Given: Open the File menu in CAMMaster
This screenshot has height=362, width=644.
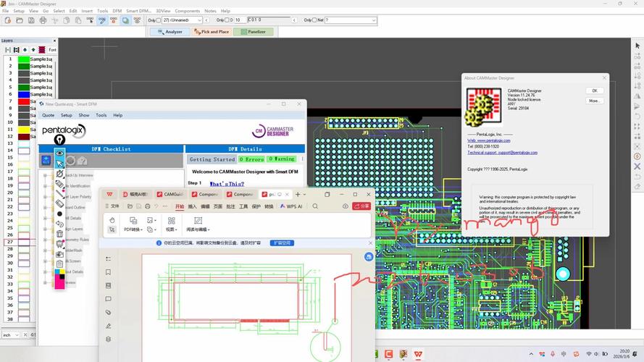Looking at the screenshot, I should [5, 11].
